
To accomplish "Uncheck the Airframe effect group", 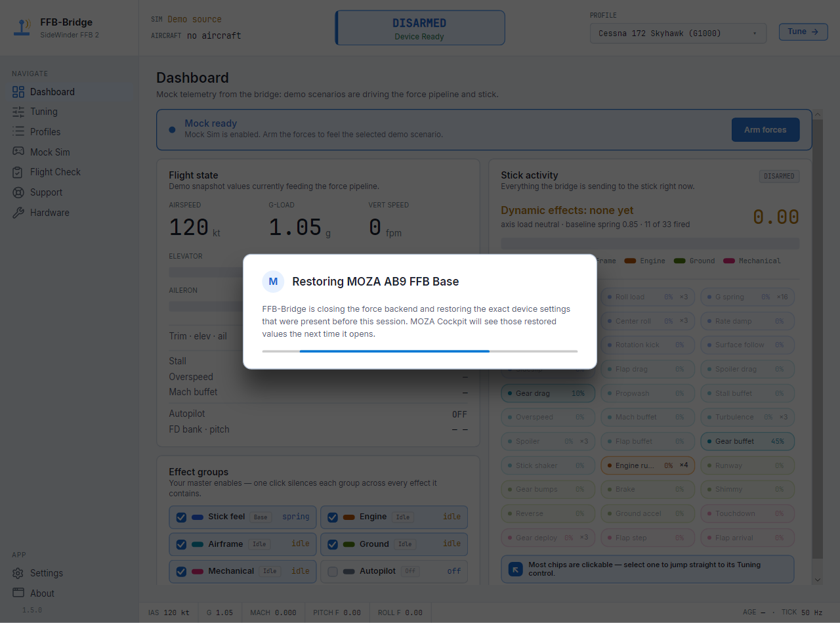I will 181,544.
